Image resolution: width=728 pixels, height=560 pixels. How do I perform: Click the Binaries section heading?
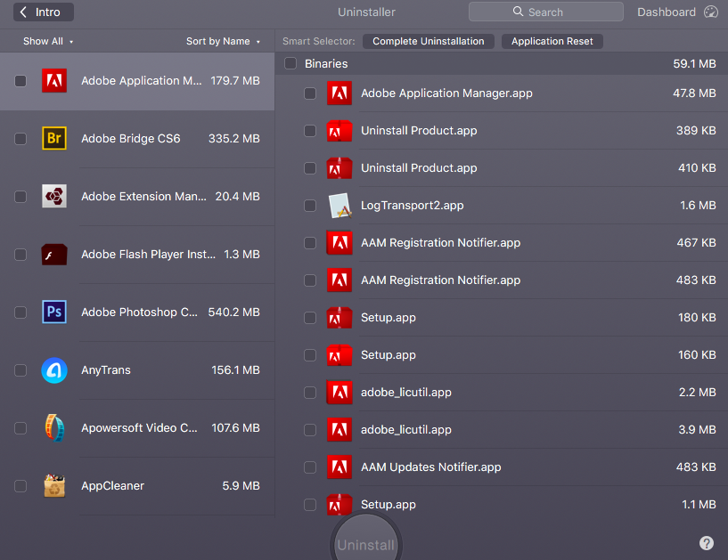coord(326,63)
